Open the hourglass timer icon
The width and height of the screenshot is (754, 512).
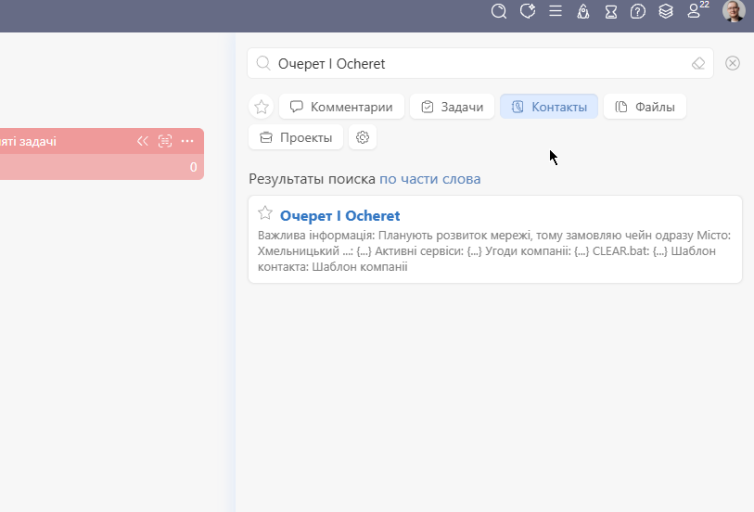[611, 11]
